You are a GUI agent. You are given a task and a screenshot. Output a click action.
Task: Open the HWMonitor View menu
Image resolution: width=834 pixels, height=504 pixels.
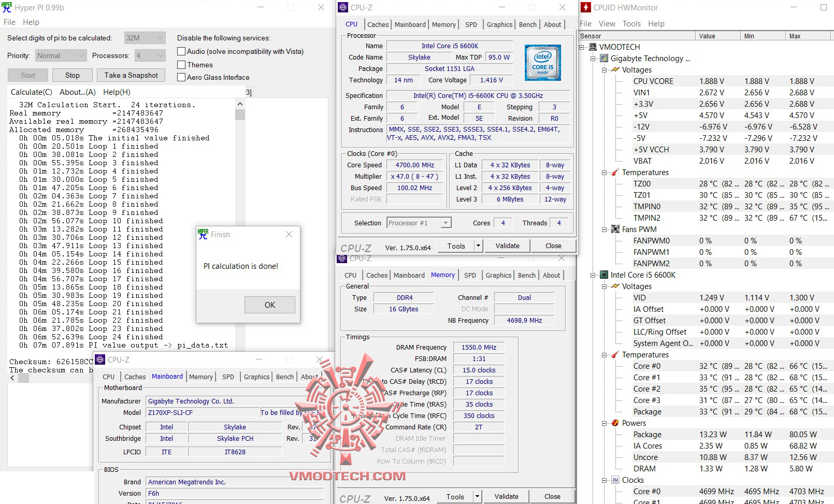(x=607, y=23)
